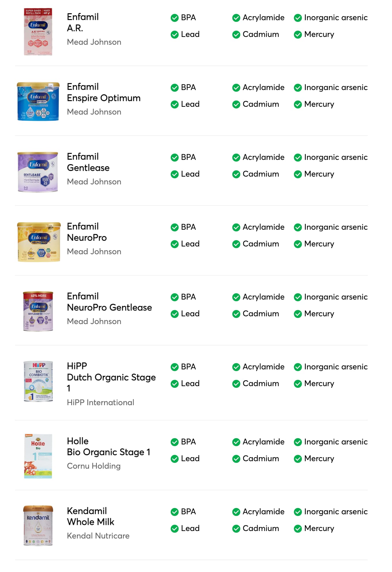Click the Lead checkmark for Enfamil NeuroPro Gentlease
This screenshot has height=572, width=392.
coord(174,314)
